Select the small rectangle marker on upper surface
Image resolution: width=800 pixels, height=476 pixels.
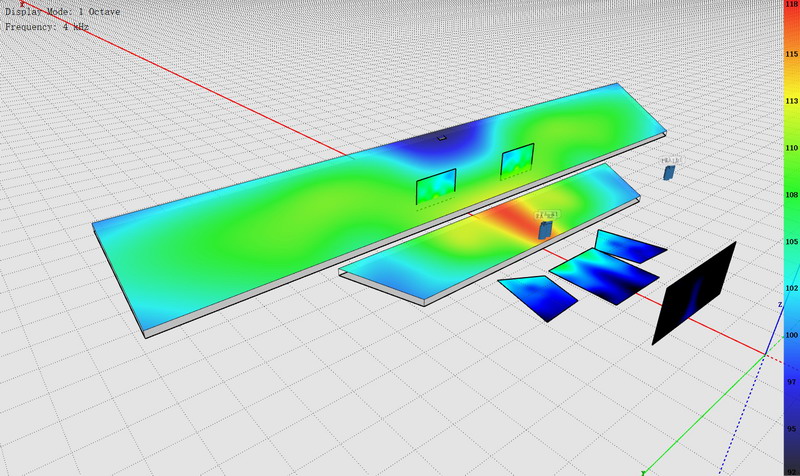(x=441, y=138)
